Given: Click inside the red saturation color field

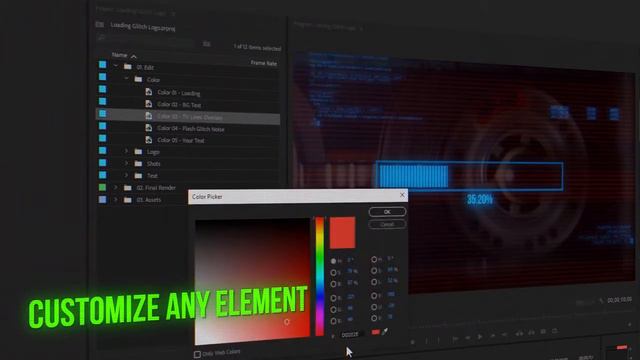Looking at the screenshot, I should pyautogui.click(x=252, y=281).
